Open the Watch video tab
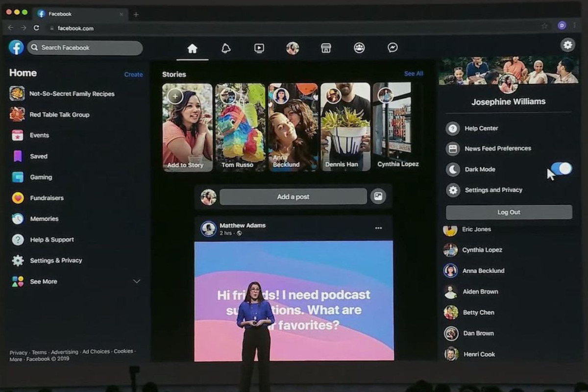Viewport: 588px width, 392px height. pos(259,48)
